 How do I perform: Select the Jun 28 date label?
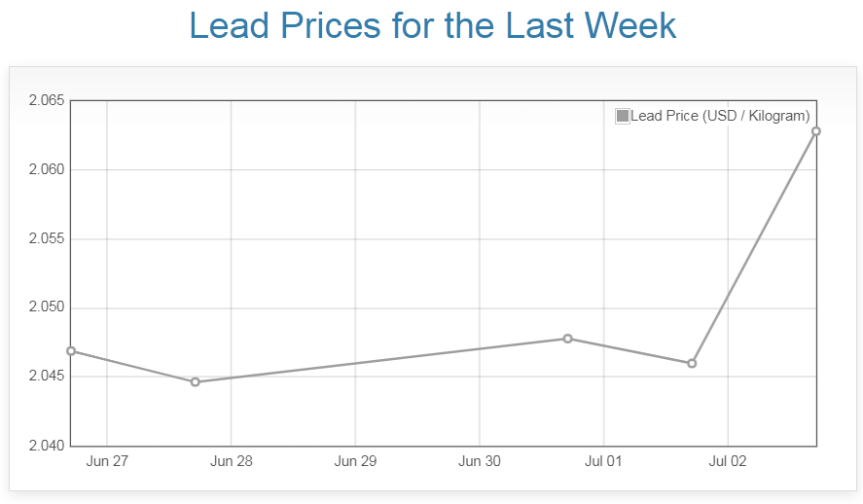pyautogui.click(x=231, y=461)
